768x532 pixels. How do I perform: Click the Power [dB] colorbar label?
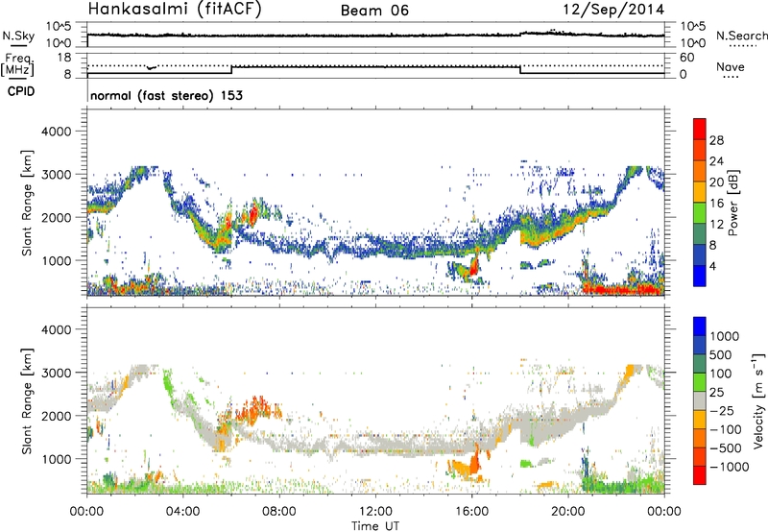[732, 203]
